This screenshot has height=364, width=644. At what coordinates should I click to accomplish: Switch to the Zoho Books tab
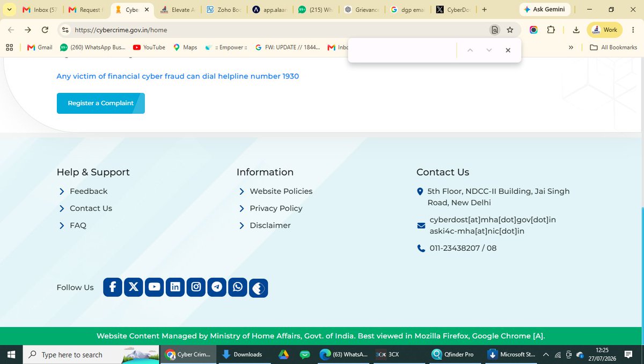point(224,10)
